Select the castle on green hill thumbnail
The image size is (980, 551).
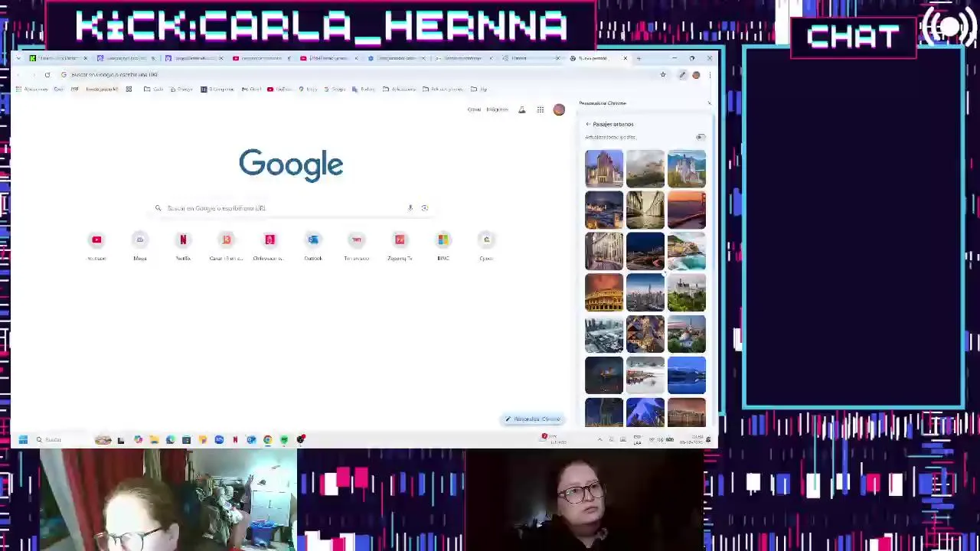coord(687,293)
